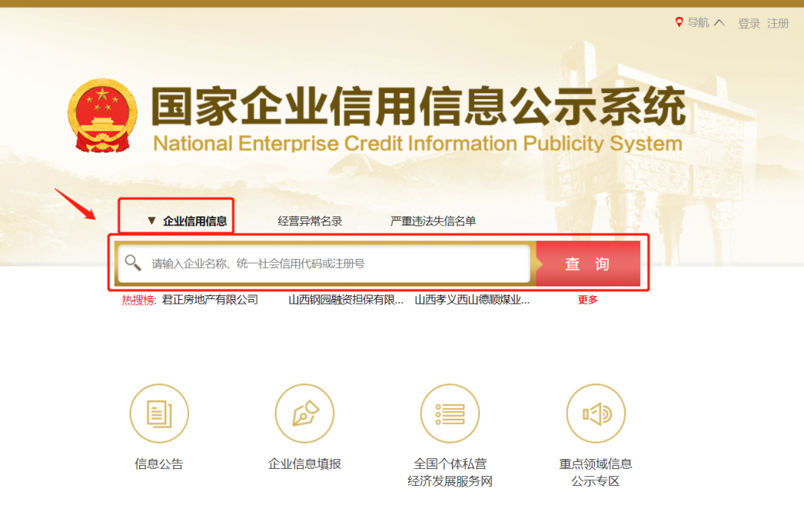Click the 热搜榜 label
This screenshot has height=532, width=804.
(138, 301)
